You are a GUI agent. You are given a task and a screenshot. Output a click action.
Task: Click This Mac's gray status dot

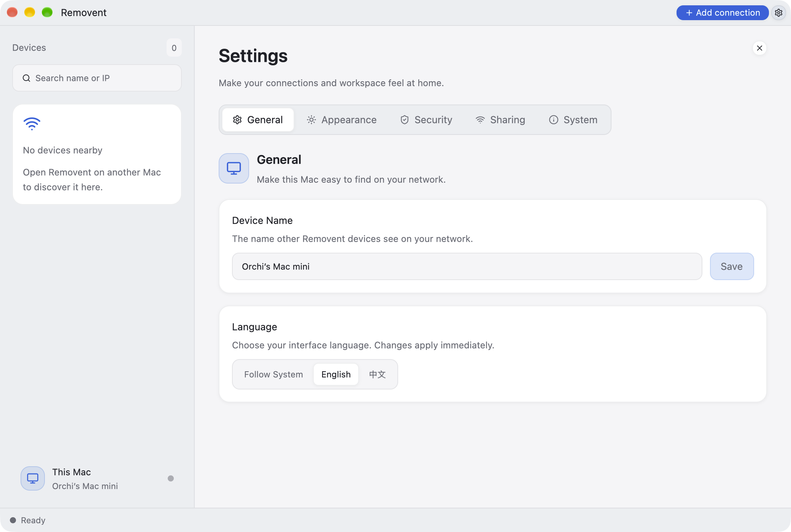coord(171,478)
